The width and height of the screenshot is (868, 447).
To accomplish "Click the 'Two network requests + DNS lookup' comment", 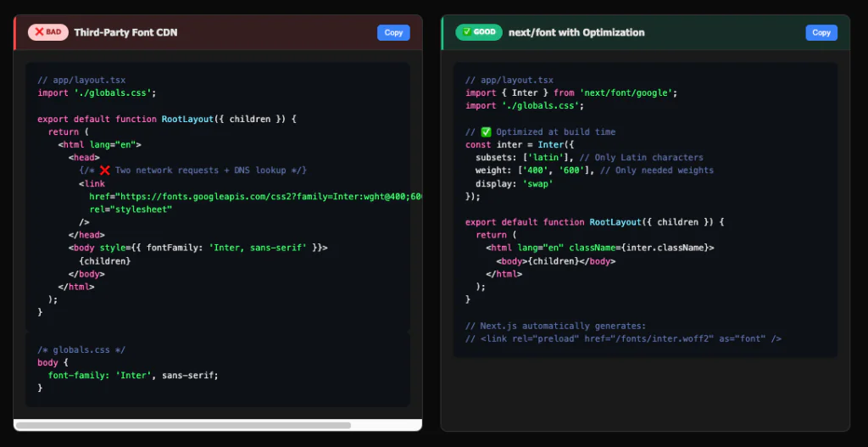I will tap(192, 170).
